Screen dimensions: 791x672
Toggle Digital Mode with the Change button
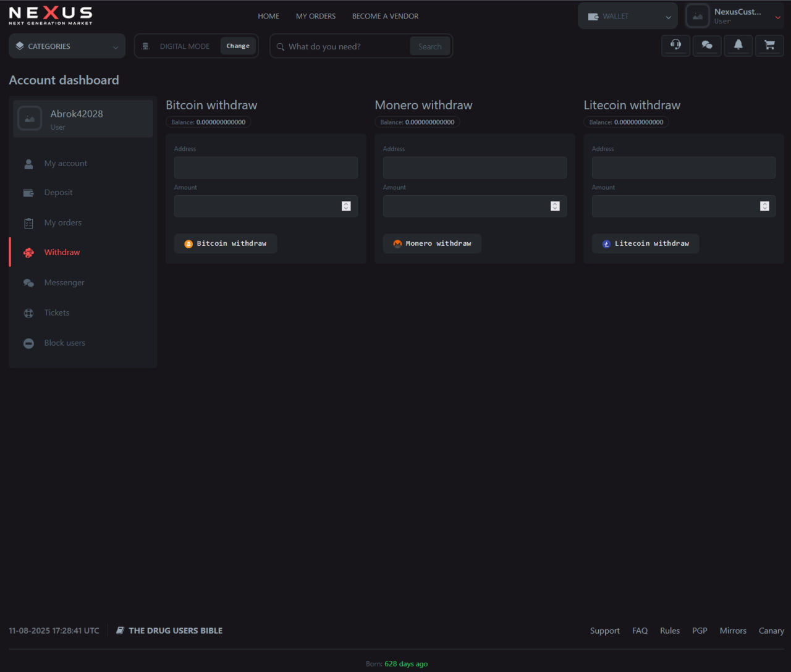click(x=238, y=46)
